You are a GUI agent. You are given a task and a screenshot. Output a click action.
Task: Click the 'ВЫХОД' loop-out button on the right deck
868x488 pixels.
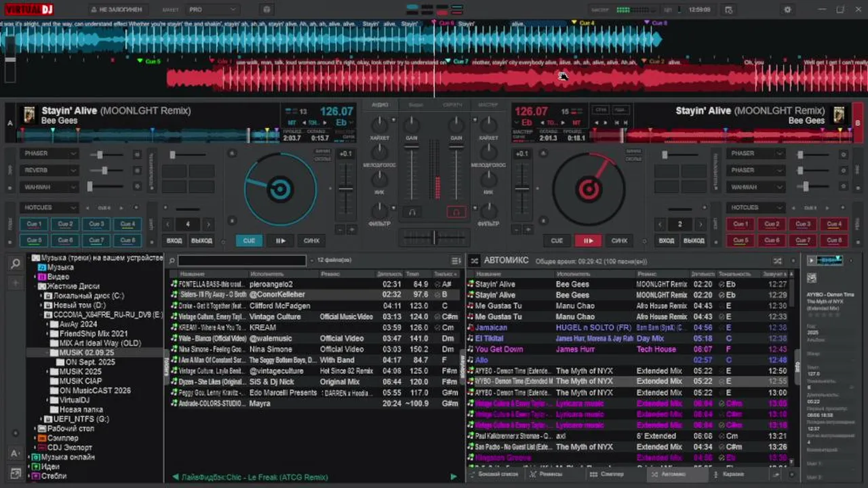click(x=694, y=241)
